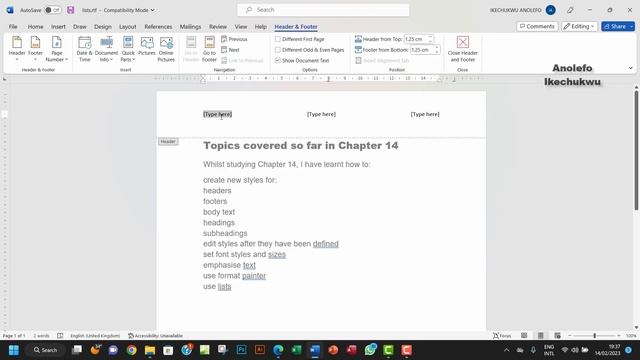Switch to the Design tab
The image size is (640, 360).
[x=103, y=27]
